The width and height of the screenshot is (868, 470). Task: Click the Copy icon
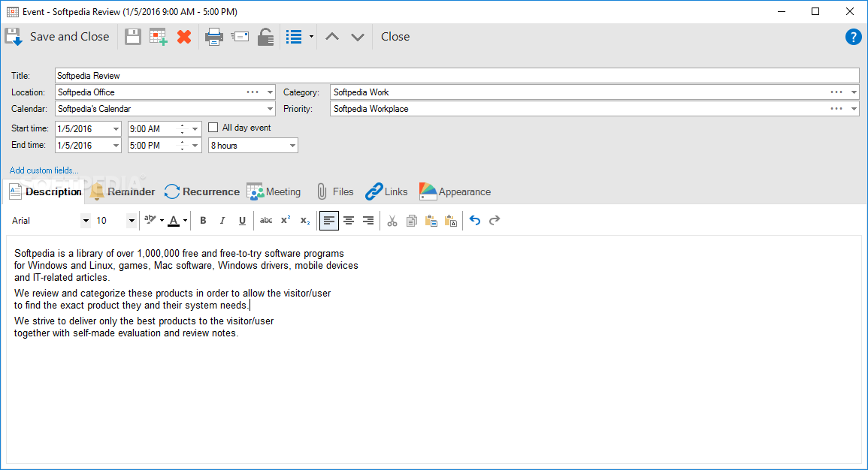click(411, 221)
